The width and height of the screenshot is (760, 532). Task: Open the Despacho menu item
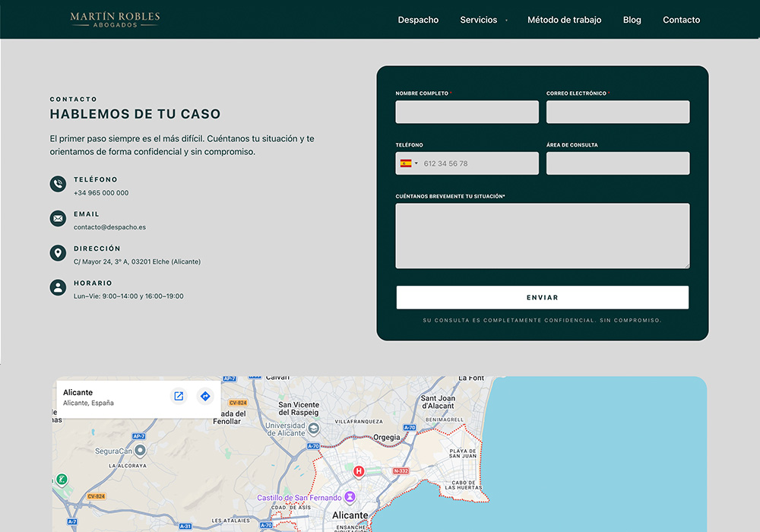418,20
